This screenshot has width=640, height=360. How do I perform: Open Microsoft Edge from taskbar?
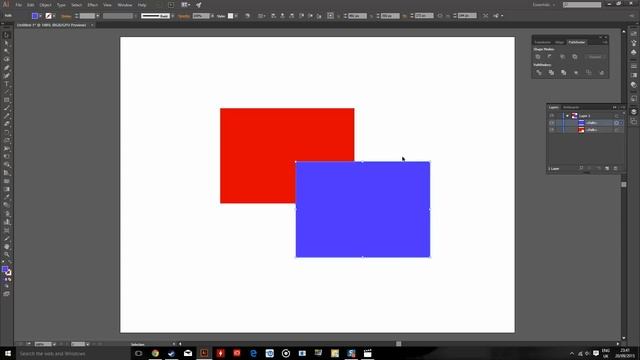(253, 353)
